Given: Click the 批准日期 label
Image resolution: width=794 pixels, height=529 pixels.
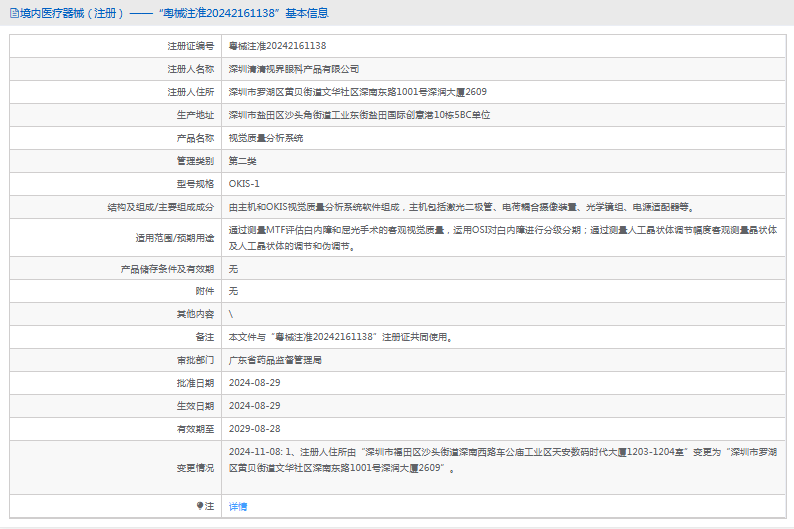Looking at the screenshot, I should pos(195,383).
